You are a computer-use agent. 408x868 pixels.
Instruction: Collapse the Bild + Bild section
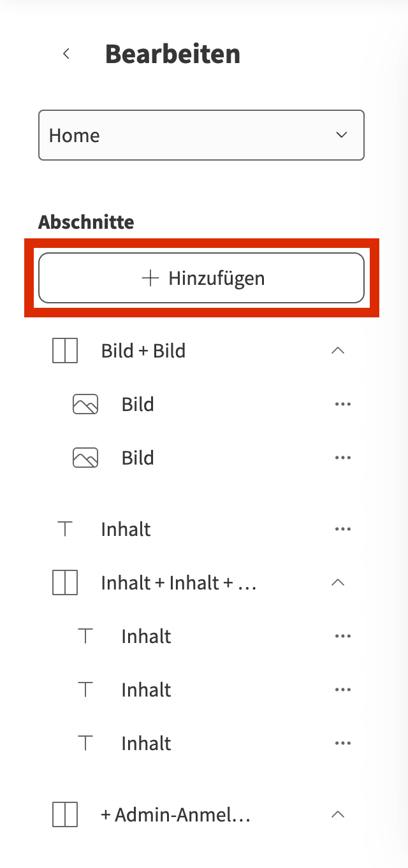(339, 351)
